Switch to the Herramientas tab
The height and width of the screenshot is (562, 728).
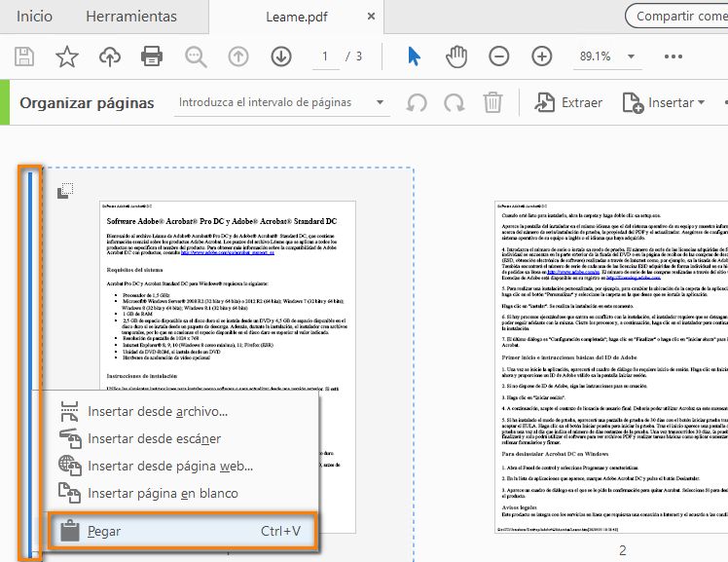[131, 17]
